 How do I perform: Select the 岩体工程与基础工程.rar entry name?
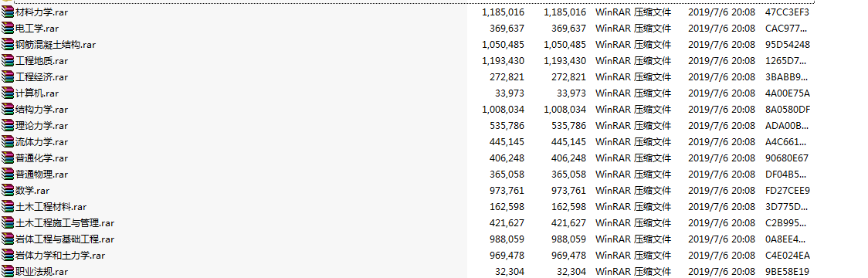pos(65,239)
